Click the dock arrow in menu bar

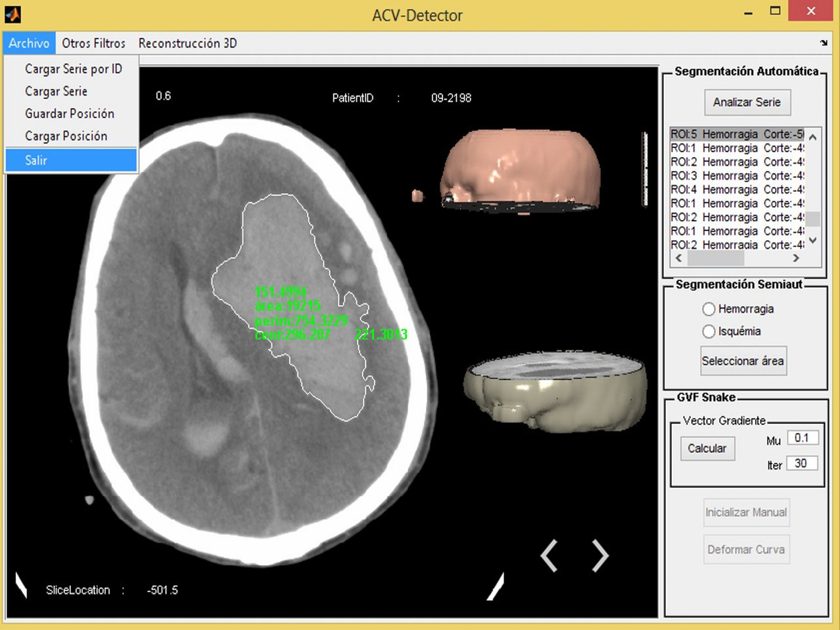pos(824,43)
